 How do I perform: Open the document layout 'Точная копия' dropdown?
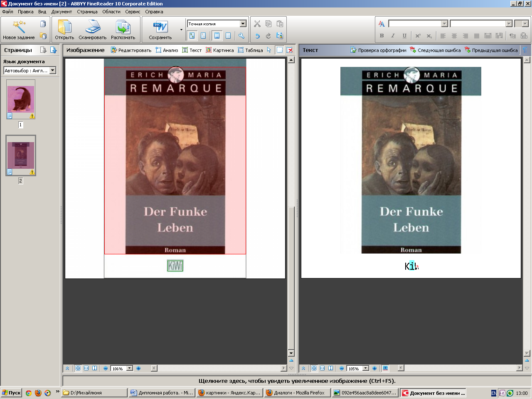pos(243,24)
